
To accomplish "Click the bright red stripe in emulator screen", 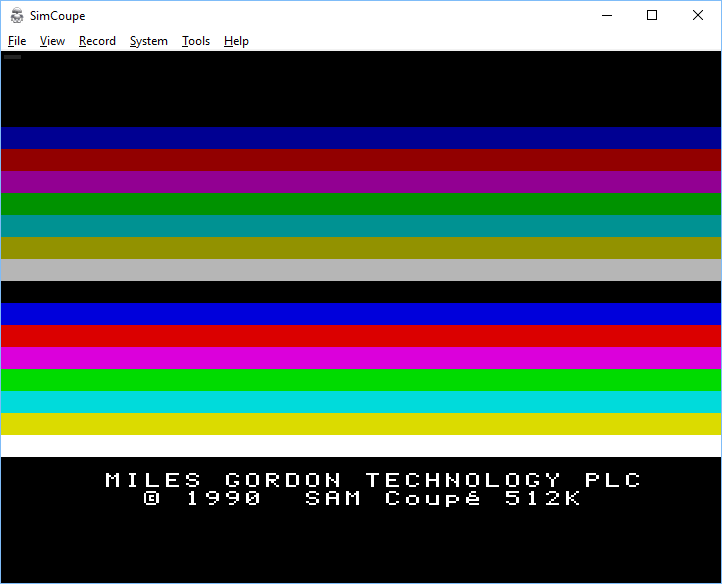I will 361,336.
